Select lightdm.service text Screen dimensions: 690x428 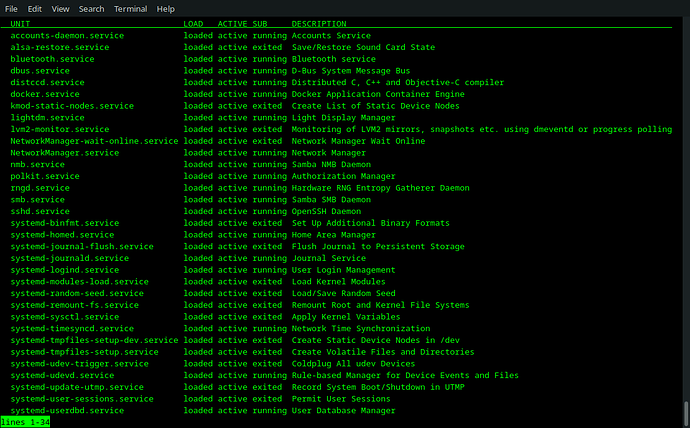[47, 117]
